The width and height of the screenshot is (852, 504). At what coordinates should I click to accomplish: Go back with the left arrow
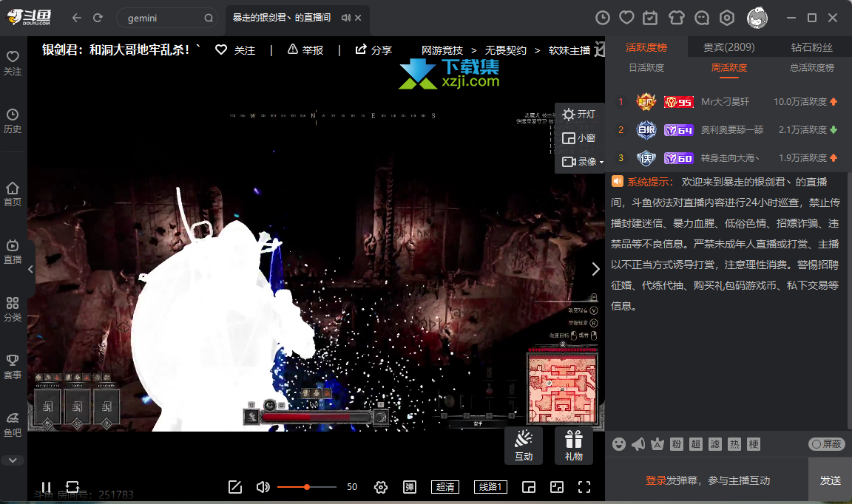pos(77,18)
